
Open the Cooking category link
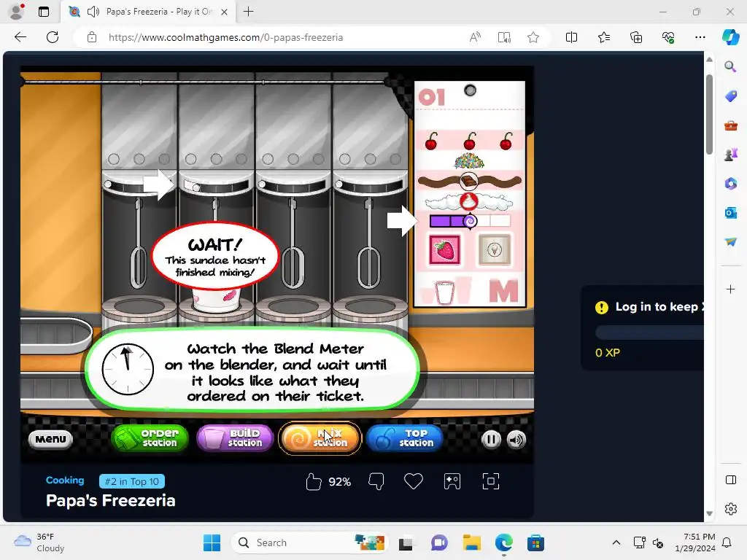(65, 481)
